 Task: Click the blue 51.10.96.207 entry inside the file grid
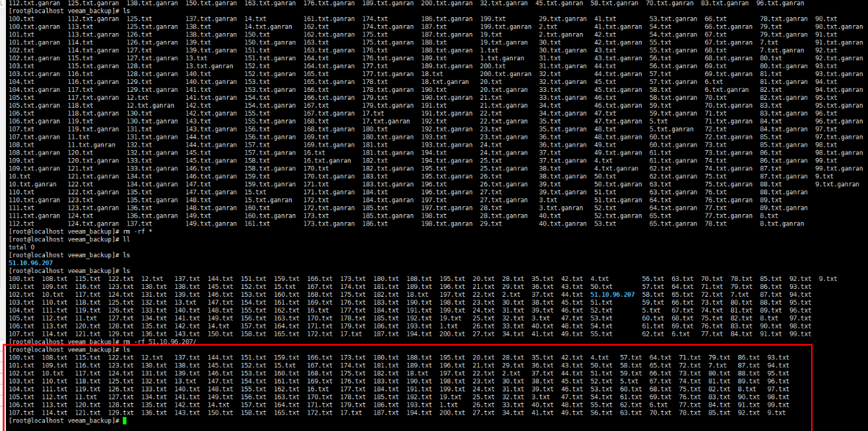click(x=612, y=294)
